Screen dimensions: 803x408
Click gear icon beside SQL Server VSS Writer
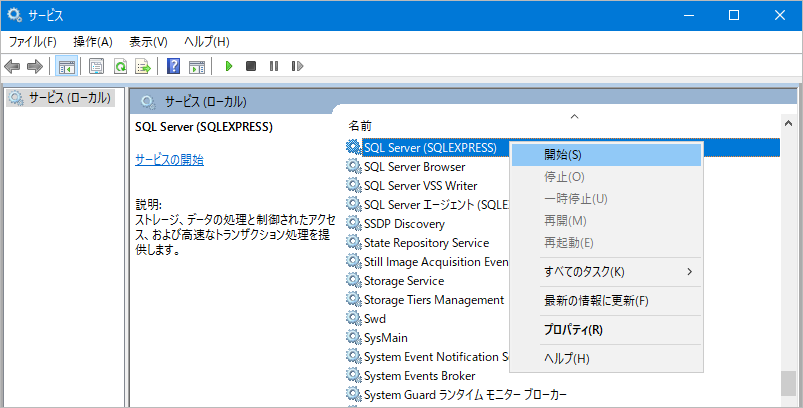tap(353, 185)
